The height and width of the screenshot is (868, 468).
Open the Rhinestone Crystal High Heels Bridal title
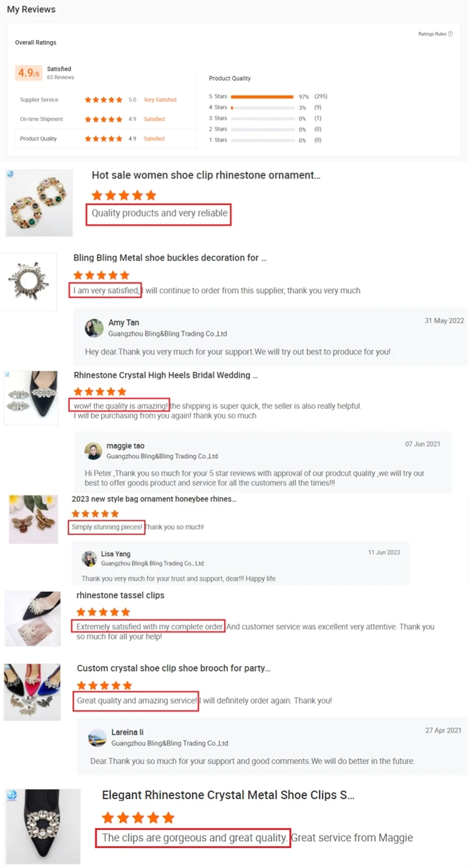[165, 375]
